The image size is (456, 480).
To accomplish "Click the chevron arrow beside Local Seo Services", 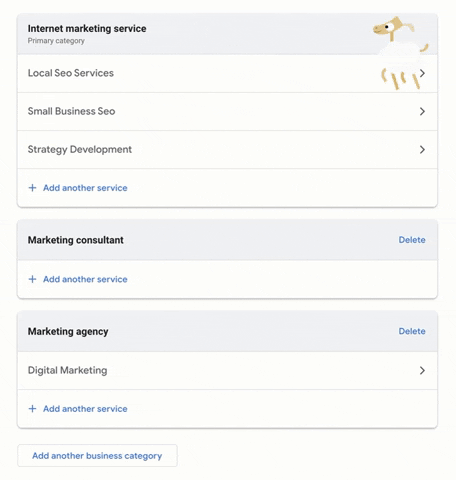I will click(x=422, y=73).
